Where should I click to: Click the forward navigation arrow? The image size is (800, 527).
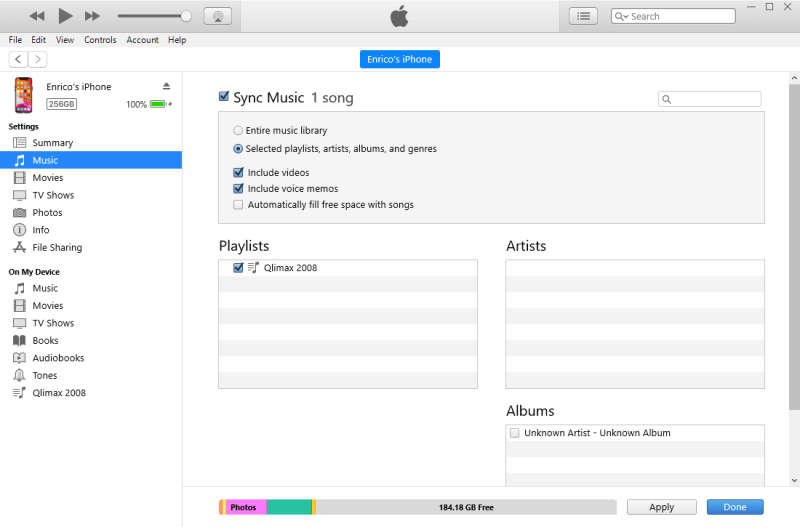tap(38, 59)
